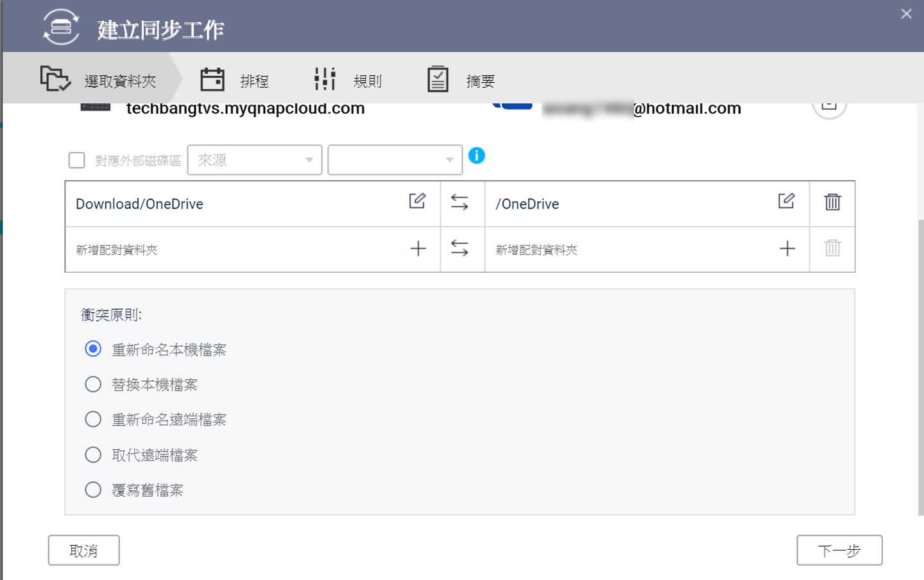Click the 衝突原則 heading

(x=111, y=315)
